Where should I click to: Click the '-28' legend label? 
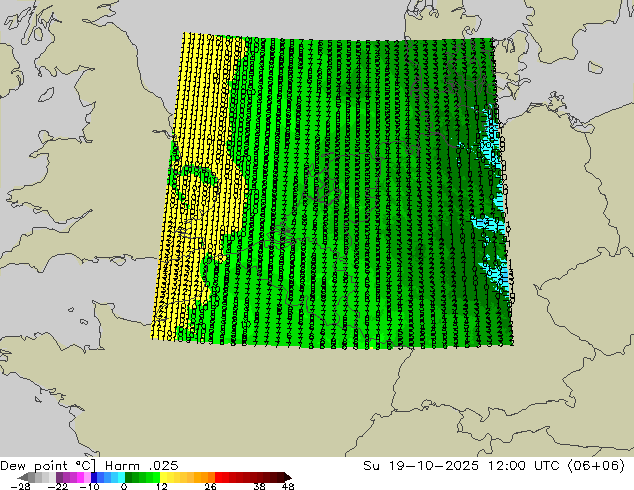pyautogui.click(x=20, y=486)
